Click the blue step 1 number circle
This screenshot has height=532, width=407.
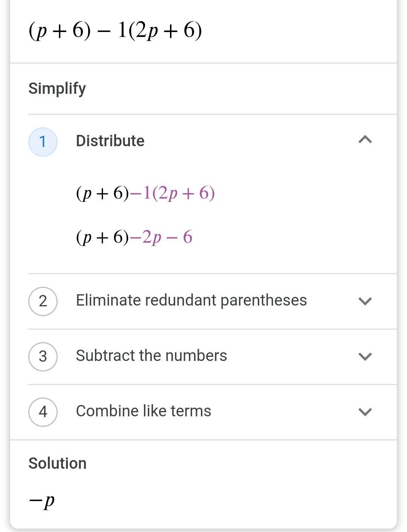tap(43, 142)
